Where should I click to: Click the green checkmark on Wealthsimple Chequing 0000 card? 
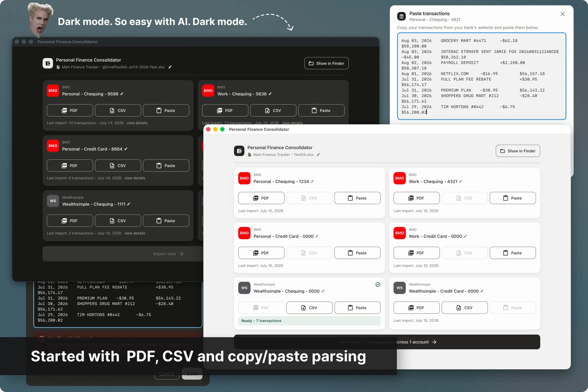pos(378,285)
